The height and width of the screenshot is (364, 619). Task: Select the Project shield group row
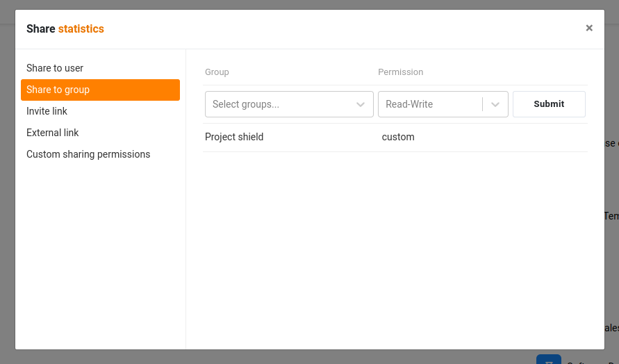pos(395,137)
